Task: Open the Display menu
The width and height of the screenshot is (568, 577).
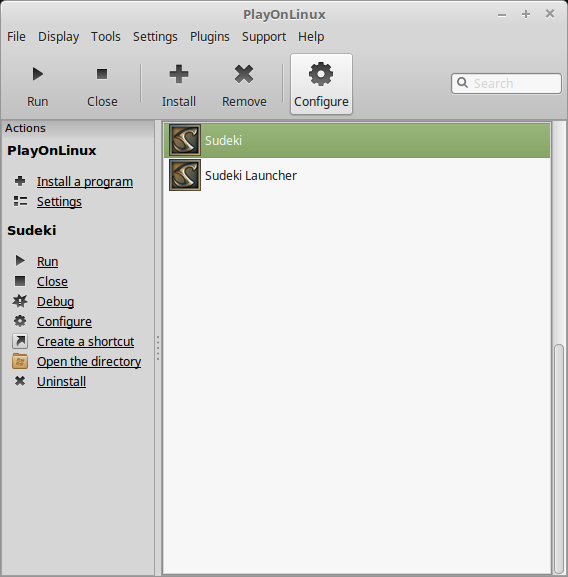Action: click(x=58, y=36)
